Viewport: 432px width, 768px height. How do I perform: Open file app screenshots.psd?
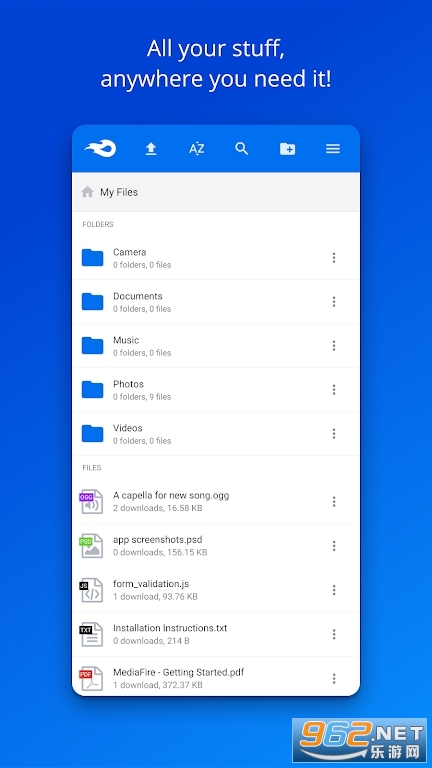tap(158, 539)
